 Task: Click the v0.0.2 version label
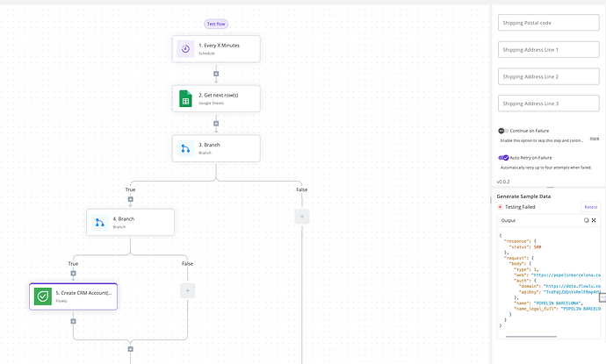point(503,182)
